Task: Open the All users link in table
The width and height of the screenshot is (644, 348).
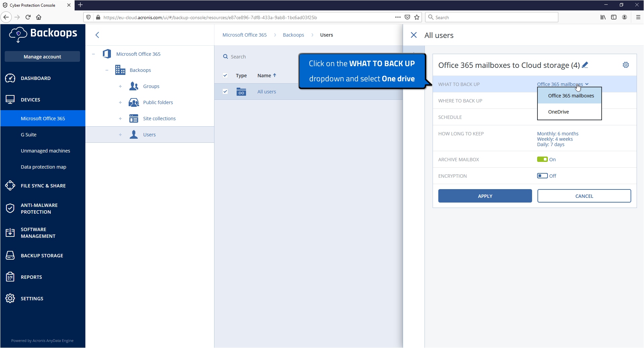Action: 267,92
